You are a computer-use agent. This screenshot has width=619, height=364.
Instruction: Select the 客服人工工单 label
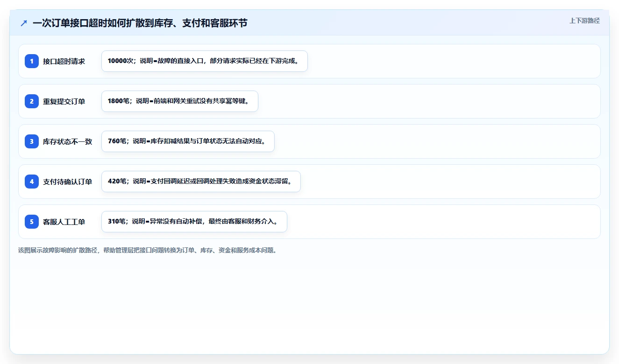coord(64,222)
